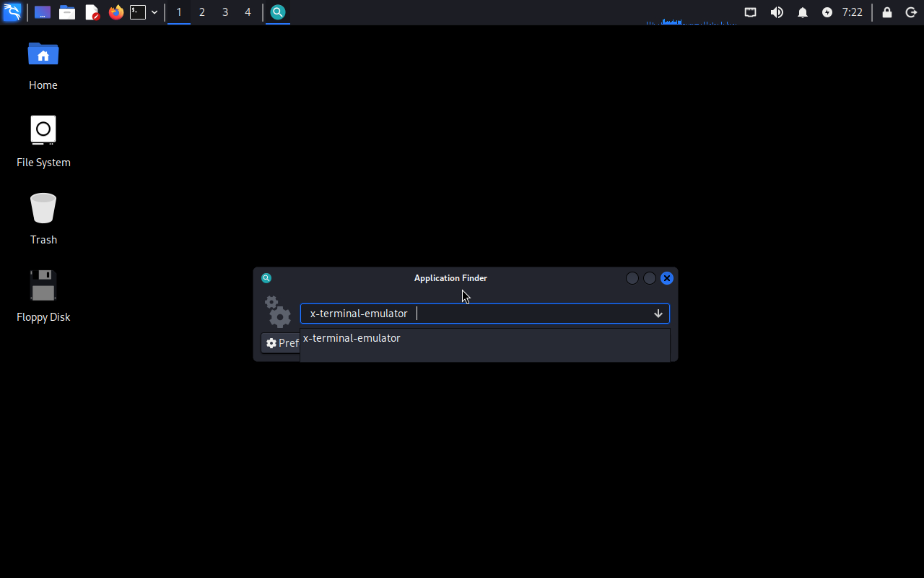Image resolution: width=924 pixels, height=578 pixels.
Task: Open the volume control icon
Action: (777, 12)
